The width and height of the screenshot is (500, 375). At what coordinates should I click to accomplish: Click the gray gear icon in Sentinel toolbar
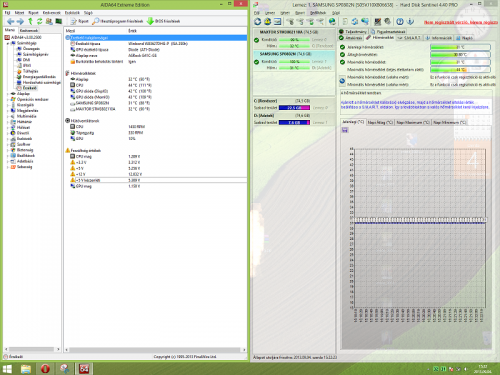[388, 22]
